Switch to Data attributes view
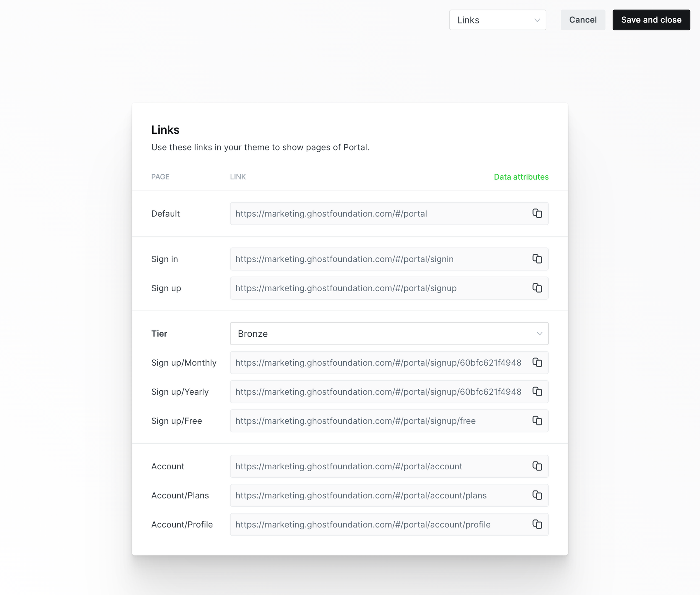 pos(521,177)
